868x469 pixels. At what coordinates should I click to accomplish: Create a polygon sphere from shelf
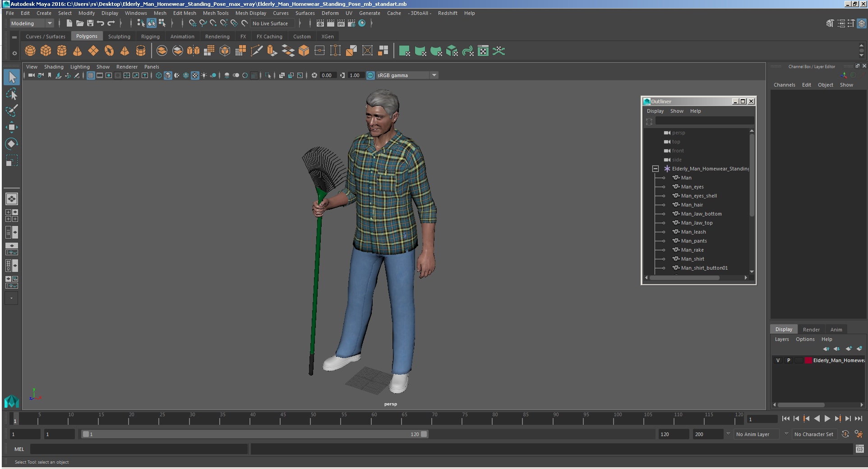pyautogui.click(x=30, y=51)
